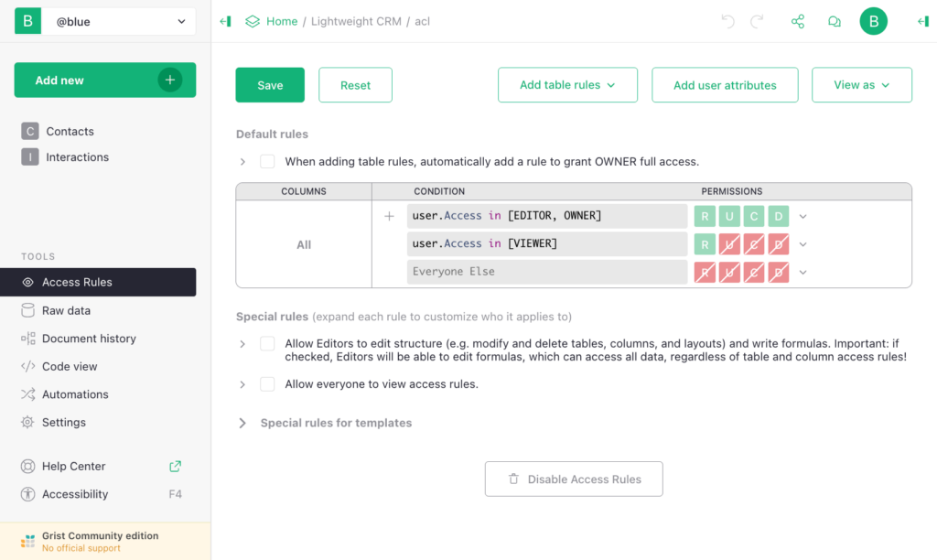Click the @blue org B logo

point(27,22)
